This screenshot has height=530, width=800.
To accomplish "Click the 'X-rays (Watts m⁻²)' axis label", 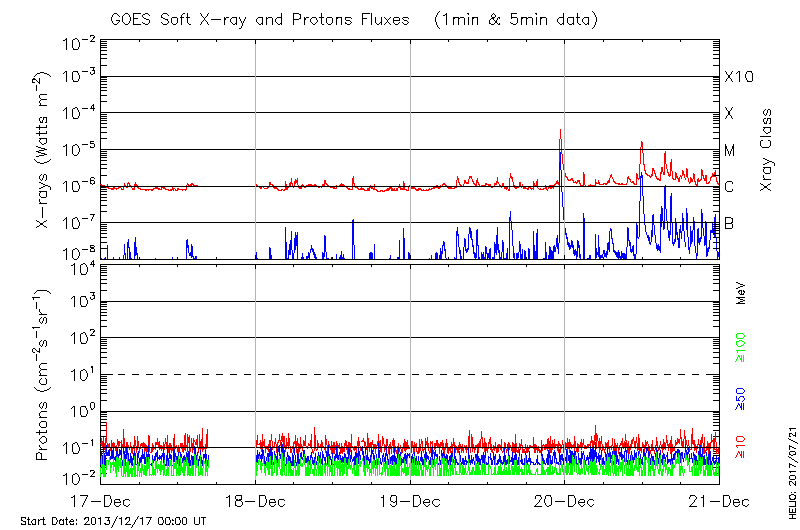I will 42,151.
